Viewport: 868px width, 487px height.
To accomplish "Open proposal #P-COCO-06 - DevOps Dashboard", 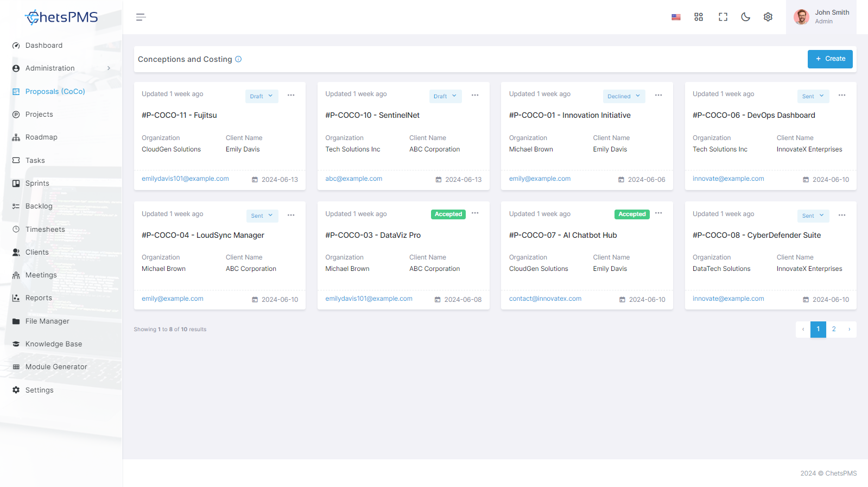I will (x=754, y=115).
